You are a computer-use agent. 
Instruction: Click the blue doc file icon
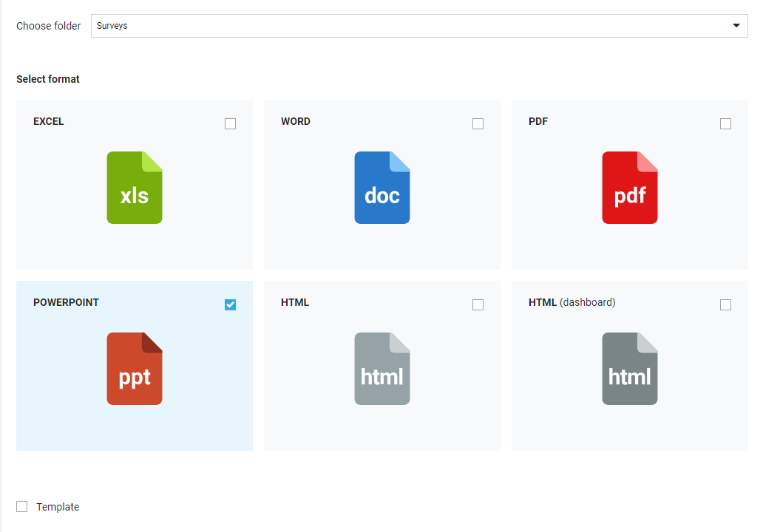(382, 188)
